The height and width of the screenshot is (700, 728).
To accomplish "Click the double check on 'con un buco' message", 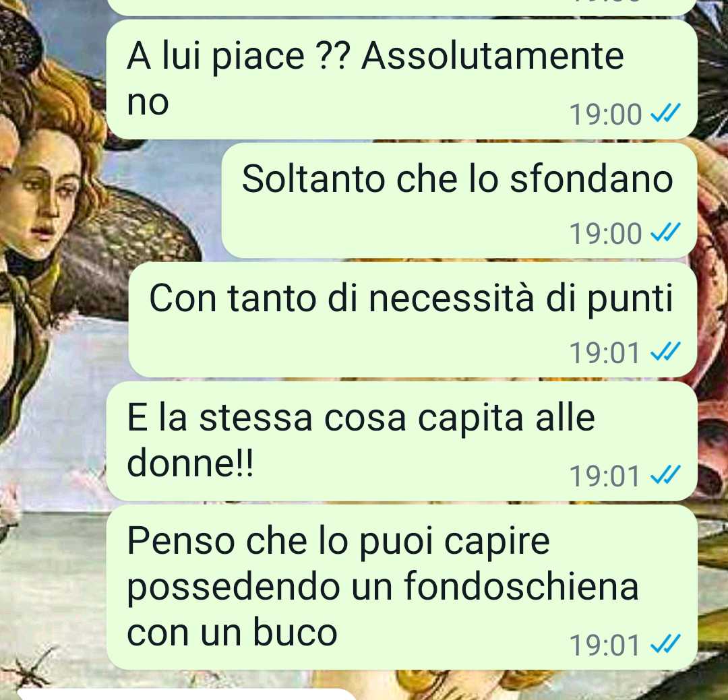I will 665,644.
